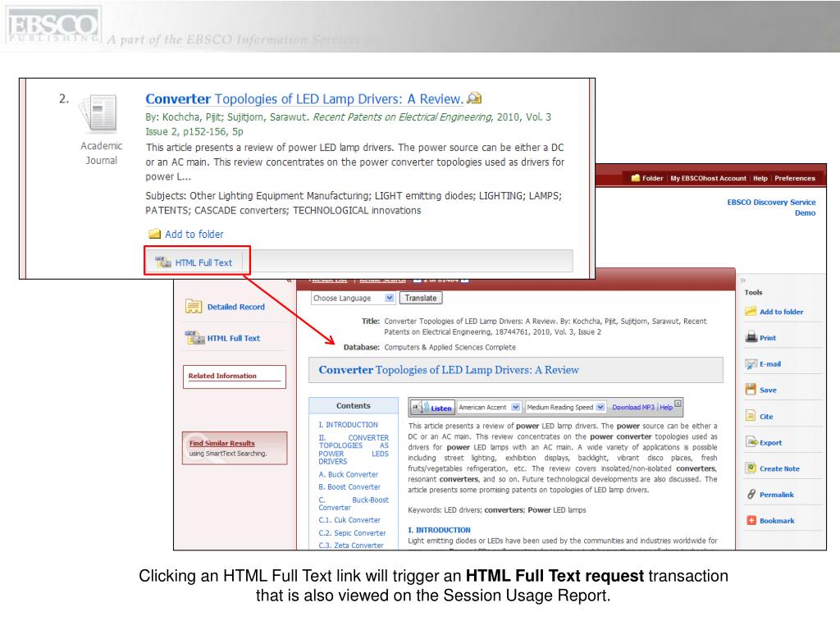Jump to A. Buck Converter section
Image resolution: width=840 pixels, height=630 pixels.
click(348, 474)
